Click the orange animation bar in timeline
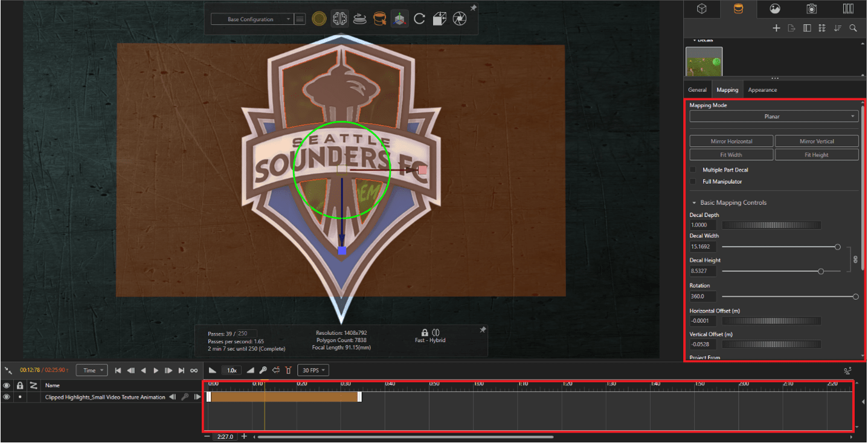Image resolution: width=868 pixels, height=443 pixels. click(285, 397)
